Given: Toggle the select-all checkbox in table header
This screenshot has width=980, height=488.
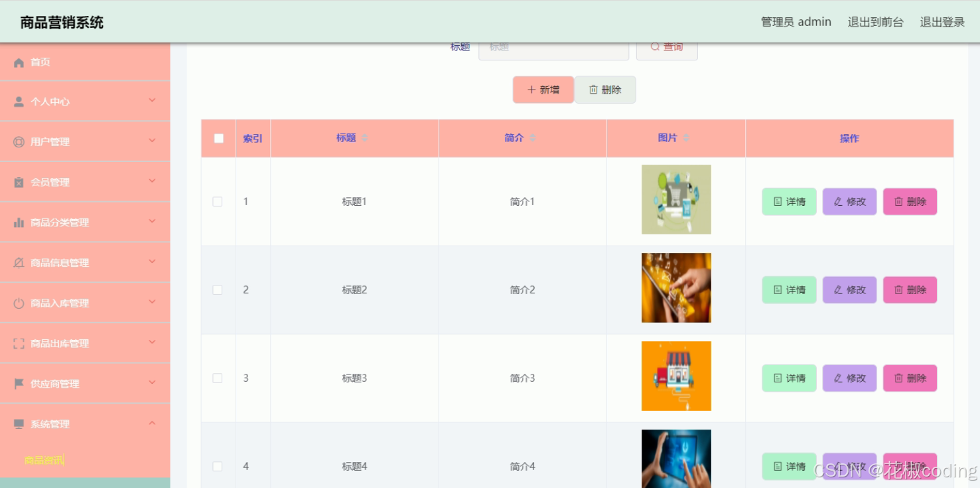Looking at the screenshot, I should [x=218, y=138].
